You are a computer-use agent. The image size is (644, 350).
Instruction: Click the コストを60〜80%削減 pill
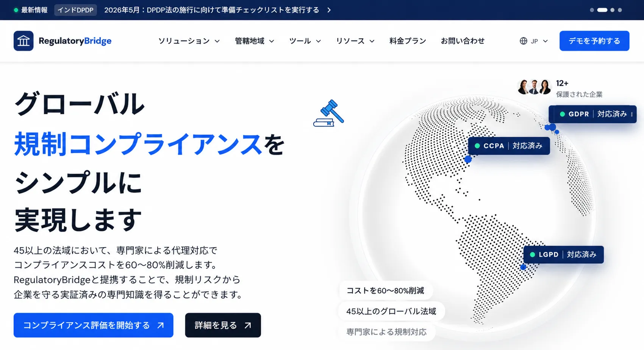[x=386, y=291]
